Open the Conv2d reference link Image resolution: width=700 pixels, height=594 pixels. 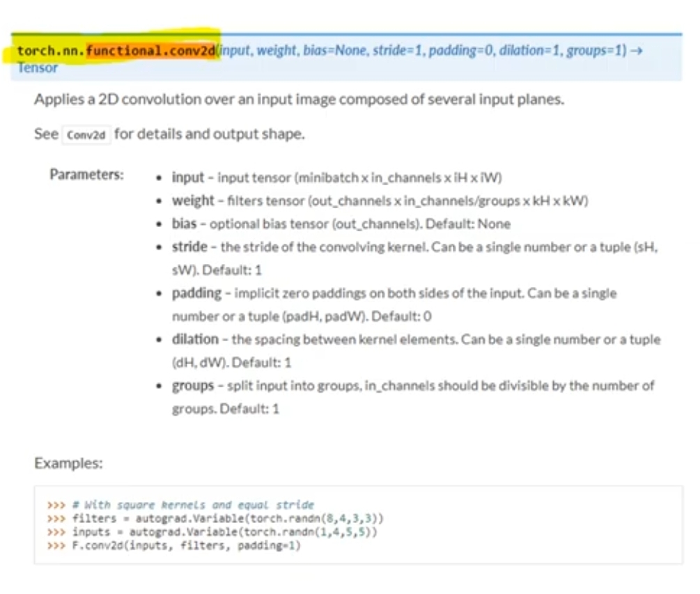click(x=86, y=135)
